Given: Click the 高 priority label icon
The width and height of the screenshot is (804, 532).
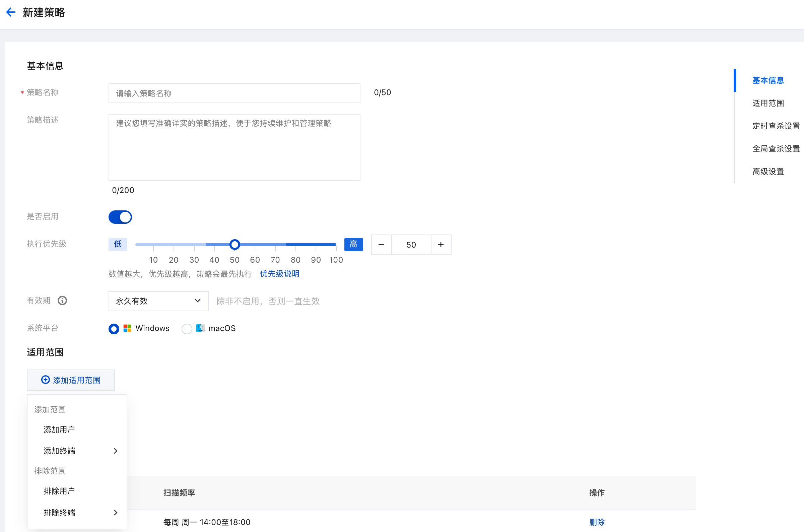Looking at the screenshot, I should (x=353, y=244).
